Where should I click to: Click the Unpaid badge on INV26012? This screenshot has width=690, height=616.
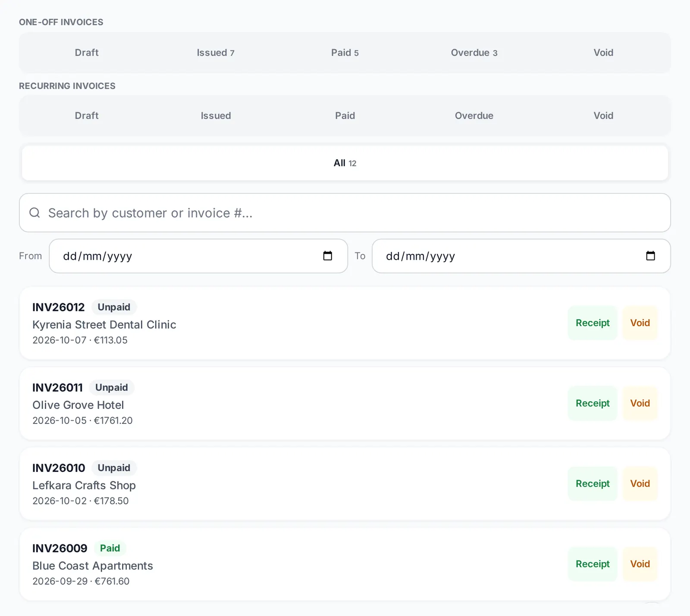coord(114,307)
